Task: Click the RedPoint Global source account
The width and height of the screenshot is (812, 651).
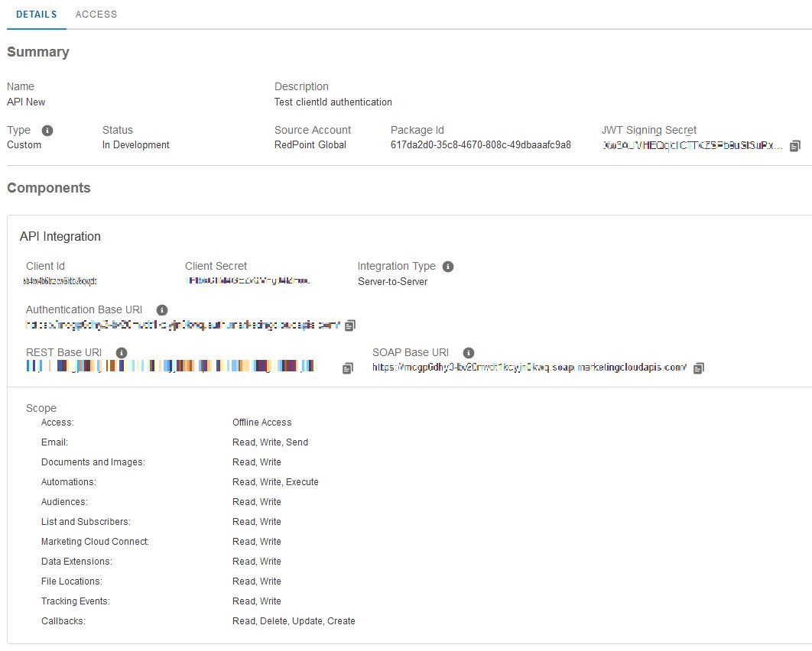Action: tap(310, 145)
